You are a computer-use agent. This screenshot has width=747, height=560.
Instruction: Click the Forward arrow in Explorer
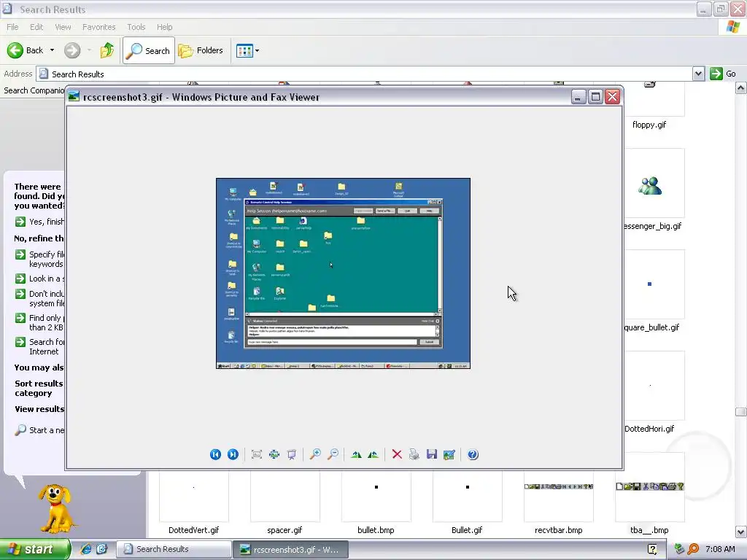72,50
